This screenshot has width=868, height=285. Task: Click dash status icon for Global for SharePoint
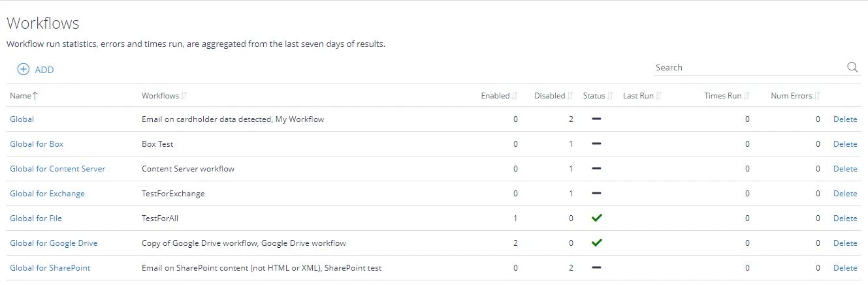click(x=596, y=267)
